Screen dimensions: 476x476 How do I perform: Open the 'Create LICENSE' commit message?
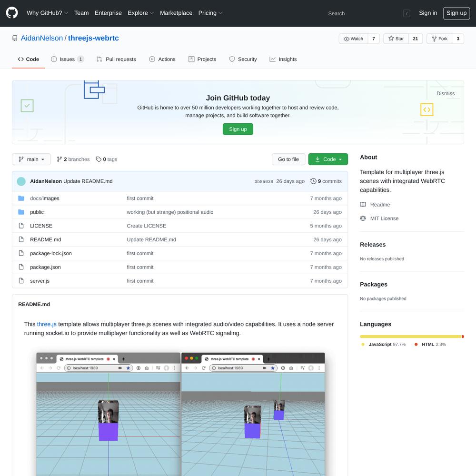tap(146, 226)
